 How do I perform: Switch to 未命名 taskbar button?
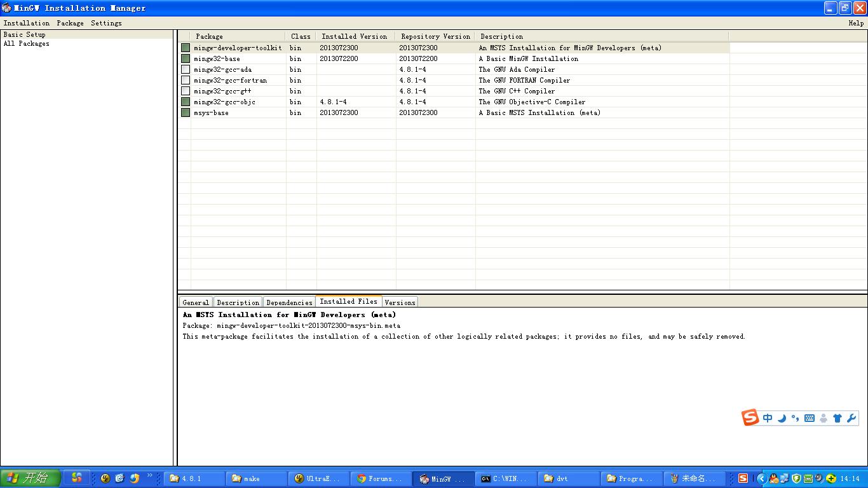[693, 478]
